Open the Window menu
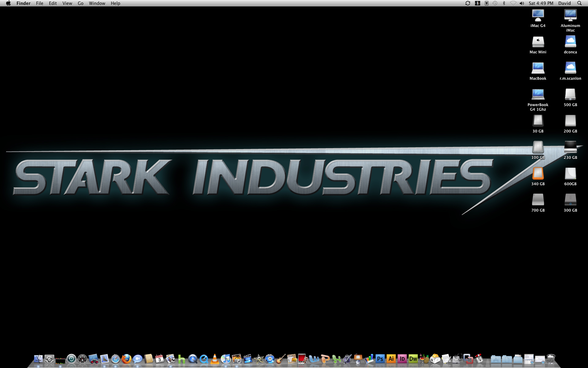 pyautogui.click(x=97, y=3)
